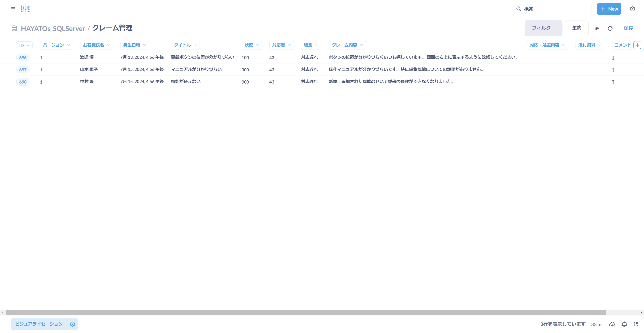Open the 発生日時 column header dropdown
This screenshot has width=644, height=333.
134,45
